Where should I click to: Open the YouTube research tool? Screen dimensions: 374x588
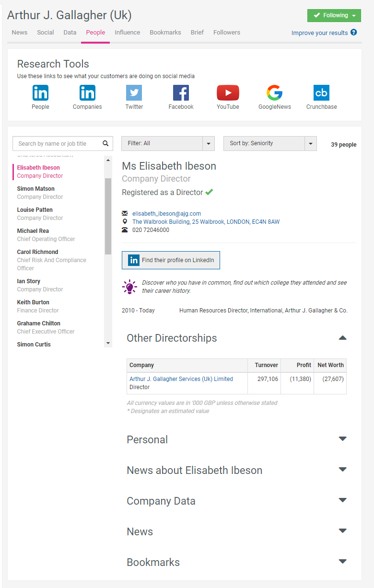(228, 97)
